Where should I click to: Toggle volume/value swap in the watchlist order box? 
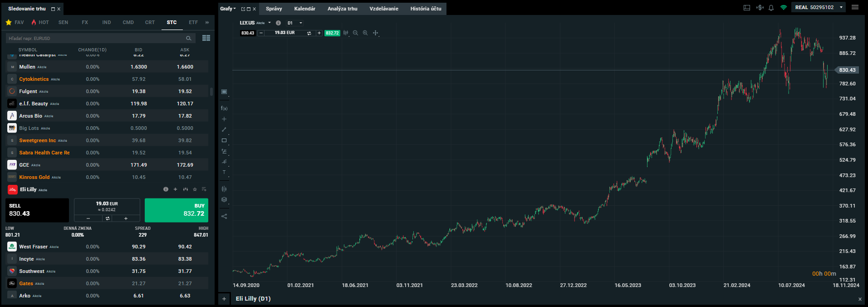[108, 218]
